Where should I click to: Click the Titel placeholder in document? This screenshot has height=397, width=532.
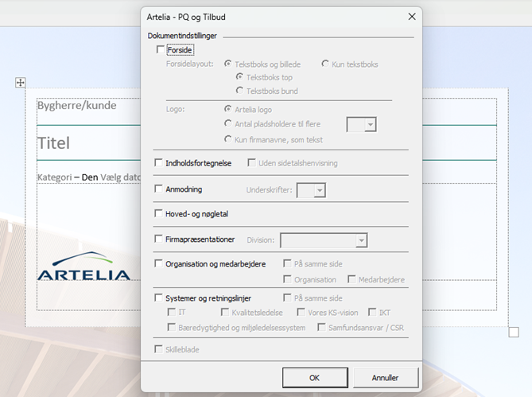pos(53,143)
